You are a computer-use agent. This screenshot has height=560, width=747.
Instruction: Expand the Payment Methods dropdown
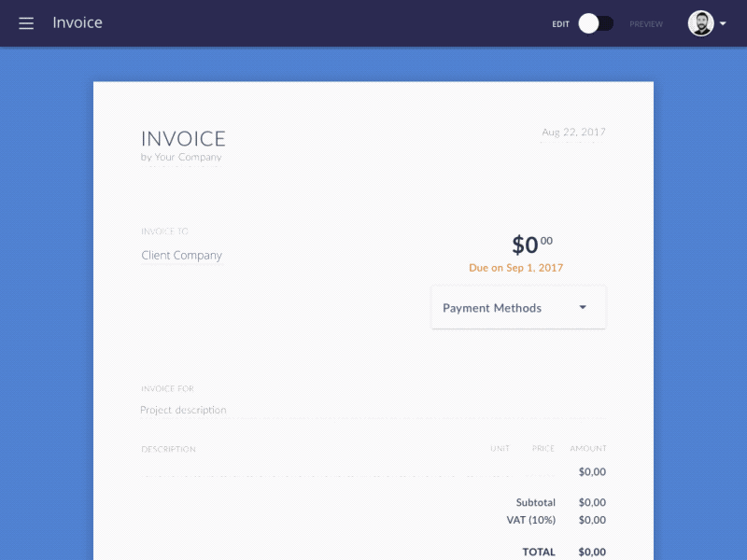(517, 307)
